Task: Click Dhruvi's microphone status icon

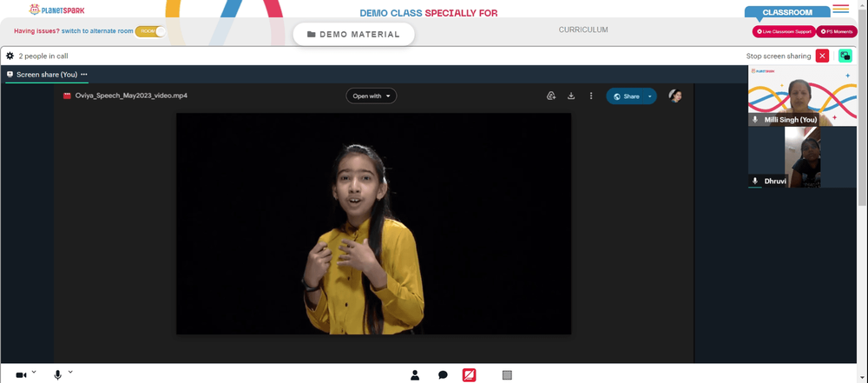Action: click(x=755, y=182)
